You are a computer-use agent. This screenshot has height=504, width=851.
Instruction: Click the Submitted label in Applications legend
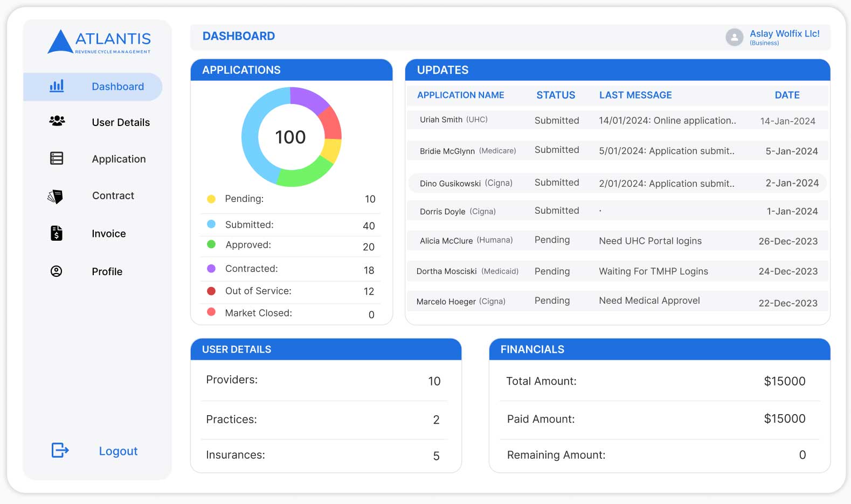click(x=249, y=225)
